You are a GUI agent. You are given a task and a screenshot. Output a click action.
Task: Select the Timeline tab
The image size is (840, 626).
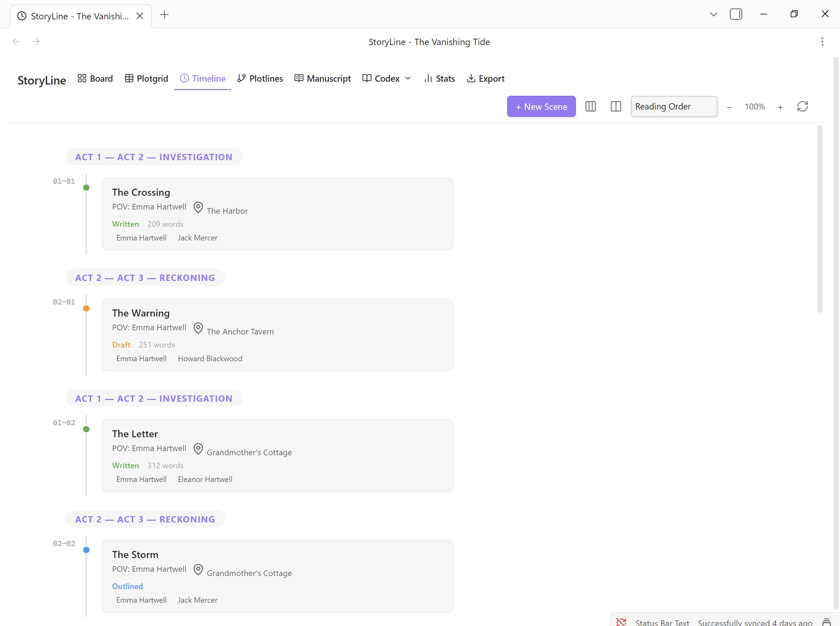pos(203,79)
